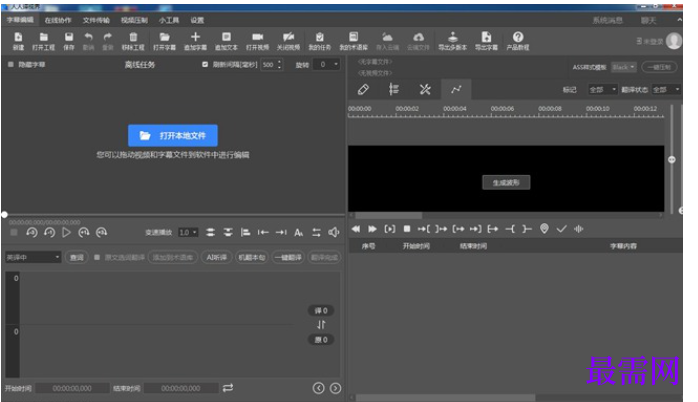
Task: Select the crossed tools icon tab
Action: click(x=425, y=89)
